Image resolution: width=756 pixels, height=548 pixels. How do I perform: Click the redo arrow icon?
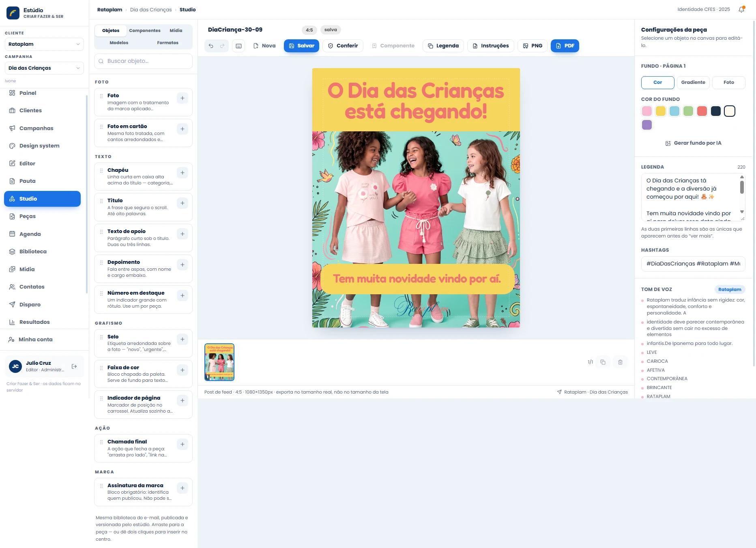pos(222,46)
